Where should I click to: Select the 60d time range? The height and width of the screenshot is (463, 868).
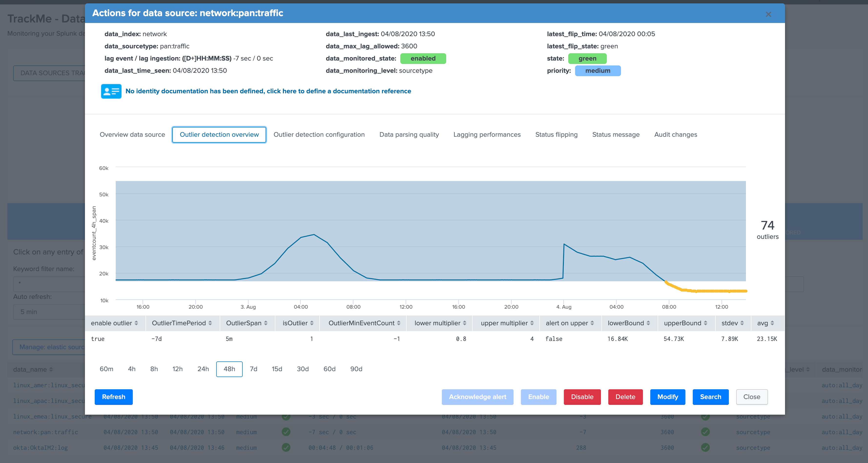pos(329,369)
